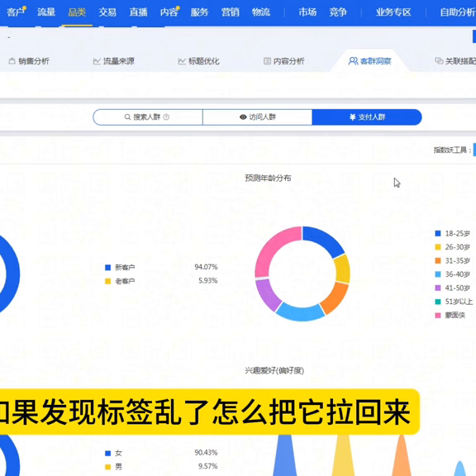Switch to the 内容分析 tab
Image resolution: width=476 pixels, height=476 pixels.
tap(283, 61)
